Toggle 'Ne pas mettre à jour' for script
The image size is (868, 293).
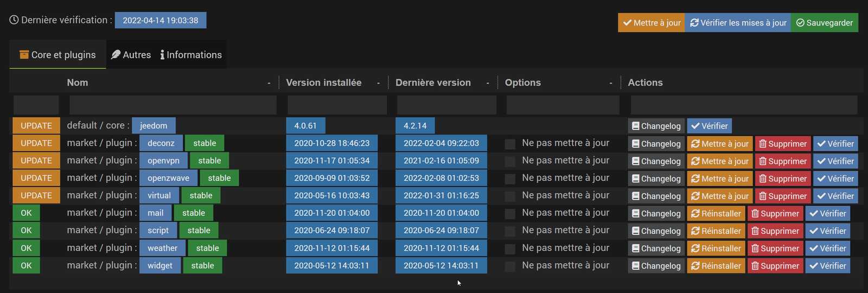point(510,231)
